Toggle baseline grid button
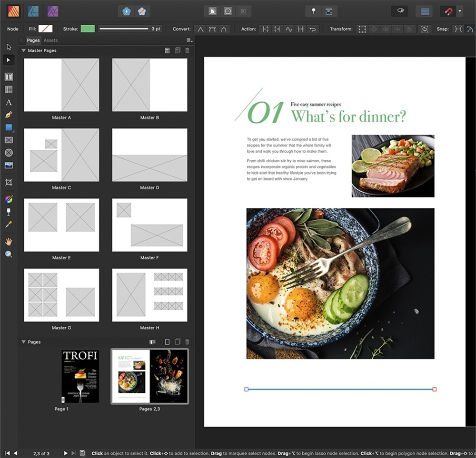The width and height of the screenshot is (476, 458). click(x=425, y=11)
